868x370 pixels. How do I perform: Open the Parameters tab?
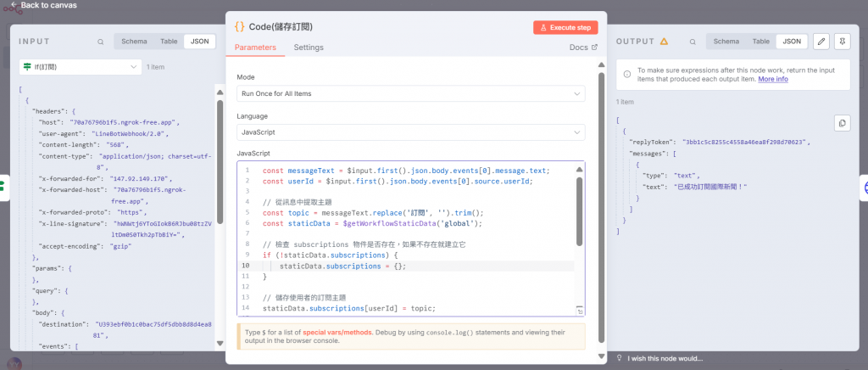255,48
